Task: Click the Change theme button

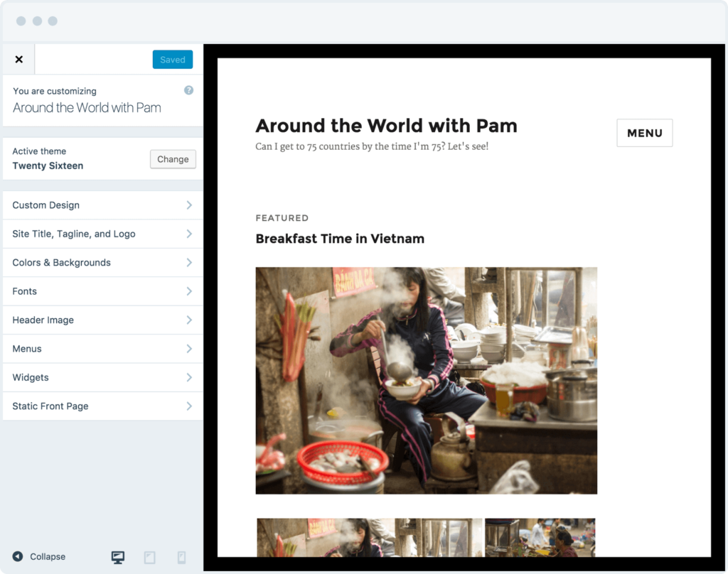Action: click(173, 159)
